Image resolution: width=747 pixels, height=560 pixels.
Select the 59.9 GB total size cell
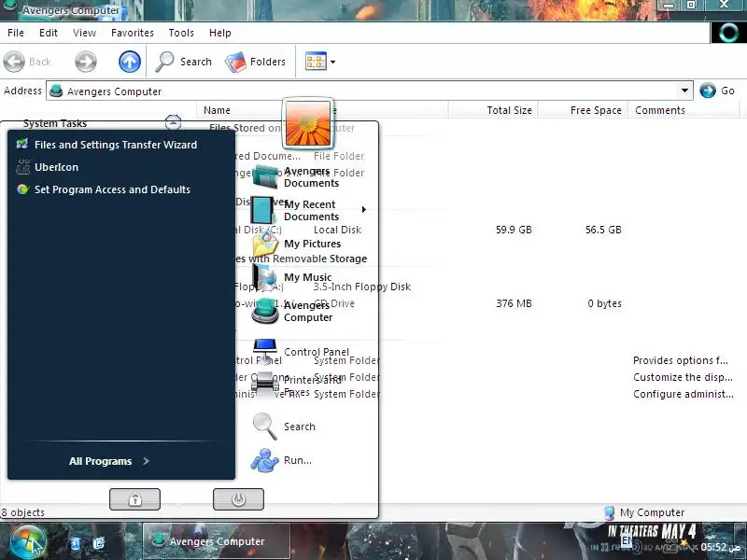click(514, 230)
